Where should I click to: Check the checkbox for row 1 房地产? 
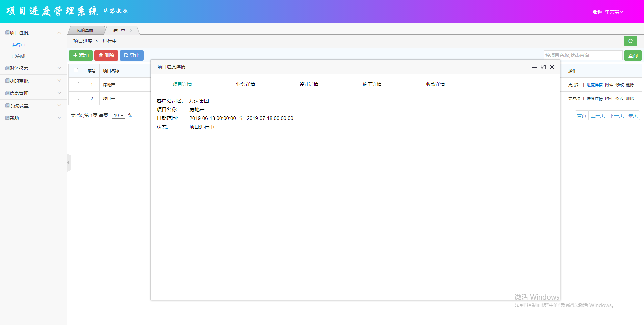pyautogui.click(x=77, y=84)
